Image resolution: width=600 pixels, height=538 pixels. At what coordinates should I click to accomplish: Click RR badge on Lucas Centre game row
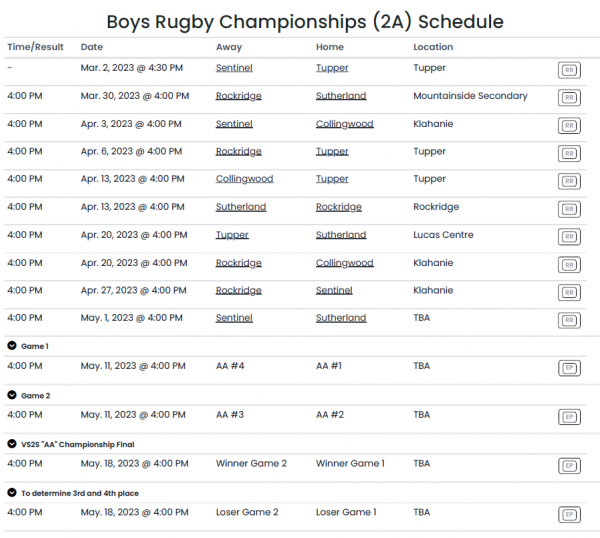569,237
